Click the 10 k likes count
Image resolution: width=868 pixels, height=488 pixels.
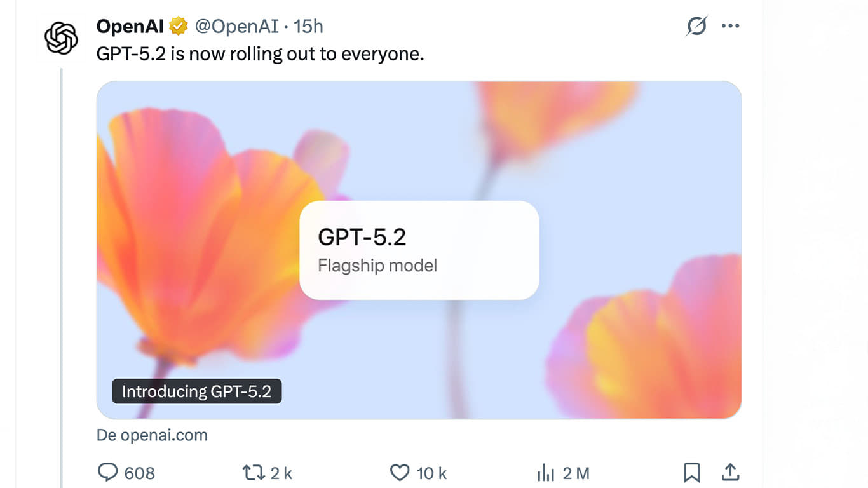[x=432, y=473]
